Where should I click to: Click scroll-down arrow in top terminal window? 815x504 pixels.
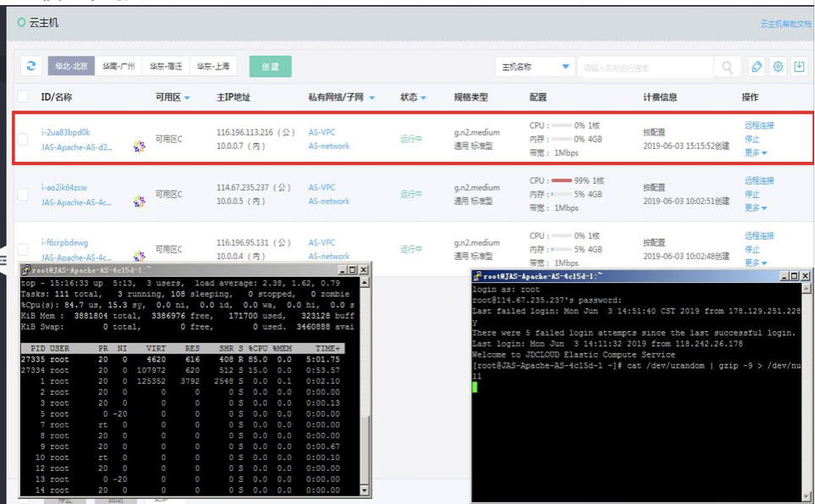tap(364, 490)
